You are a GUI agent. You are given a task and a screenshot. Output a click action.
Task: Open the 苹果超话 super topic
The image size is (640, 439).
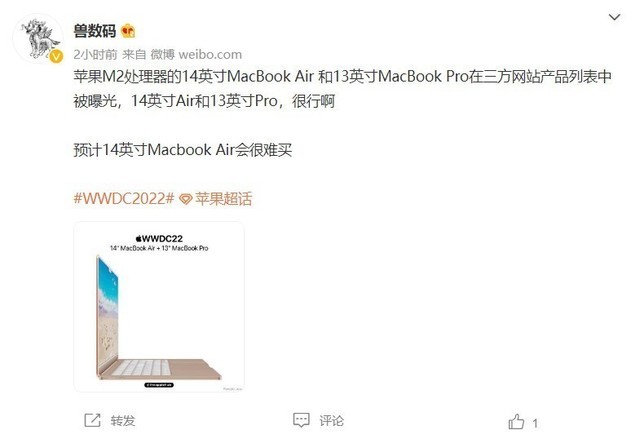[223, 199]
